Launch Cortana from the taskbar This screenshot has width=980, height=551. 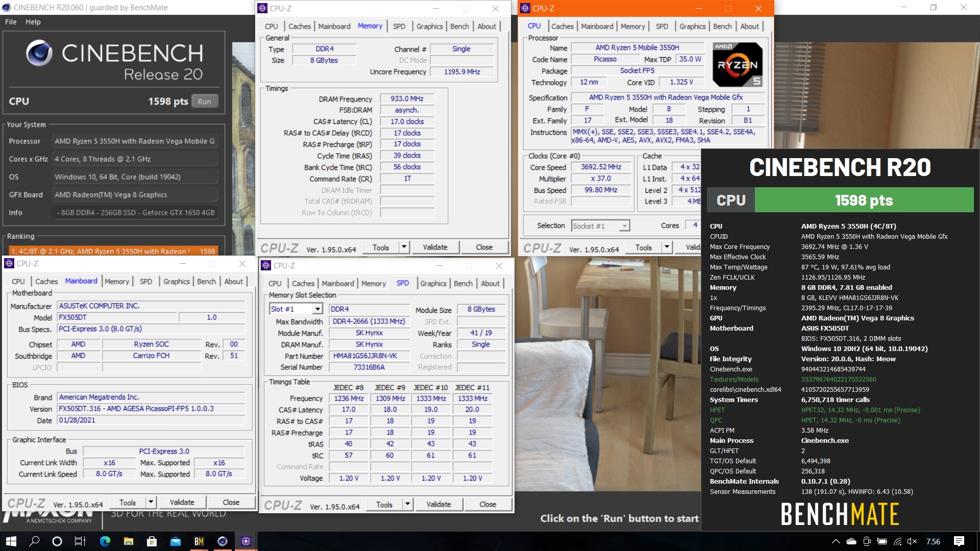57,541
